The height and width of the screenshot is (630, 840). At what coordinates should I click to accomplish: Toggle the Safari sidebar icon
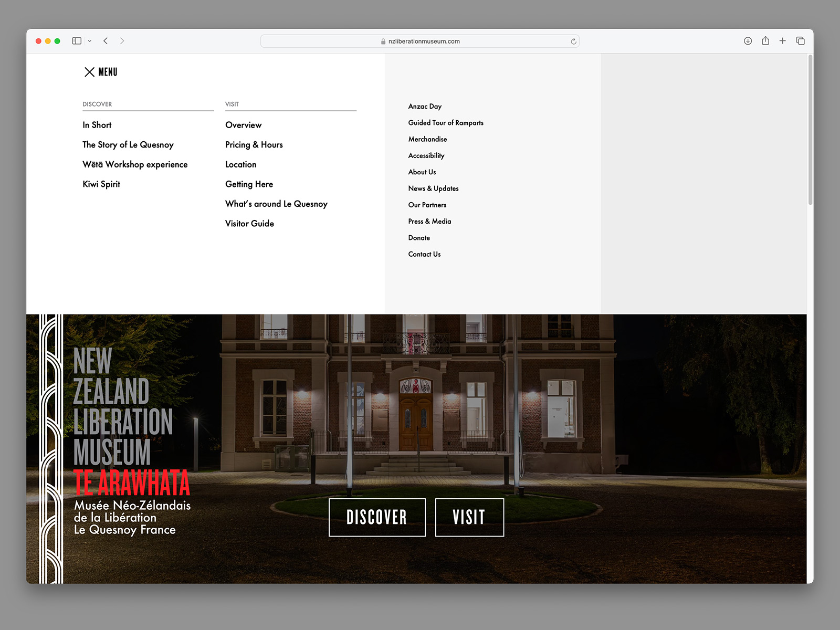77,41
